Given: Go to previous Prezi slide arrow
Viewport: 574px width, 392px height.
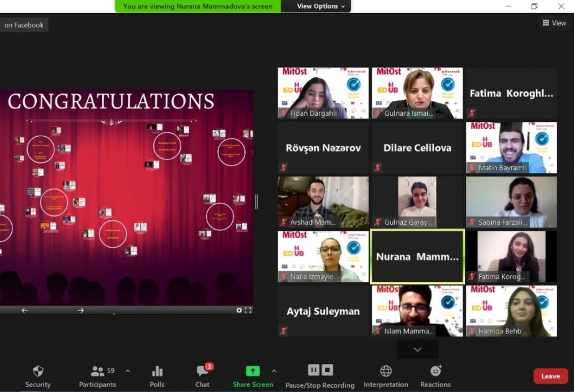Looking at the screenshot, I should coord(24,310).
